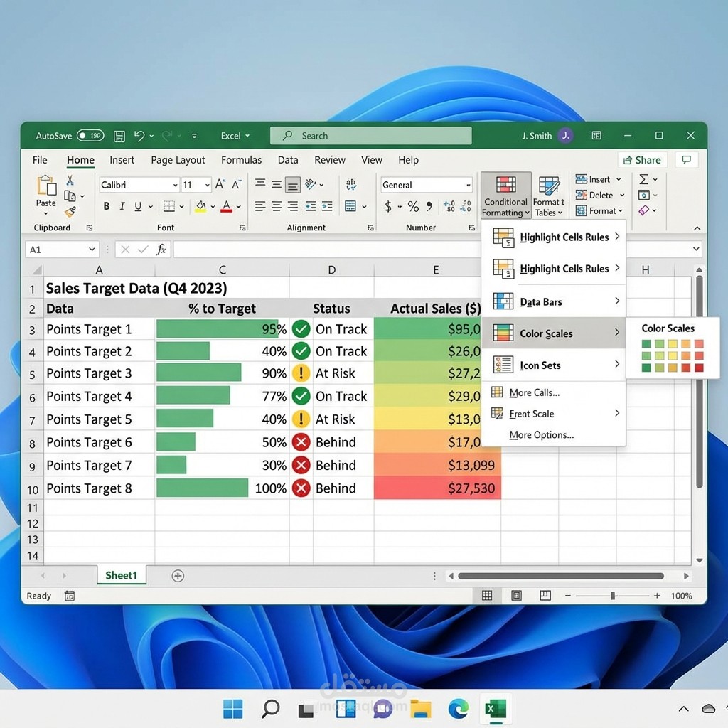Viewport: 728px width, 728px height.
Task: Open Excel from the Windows taskbar
Action: coord(496,709)
